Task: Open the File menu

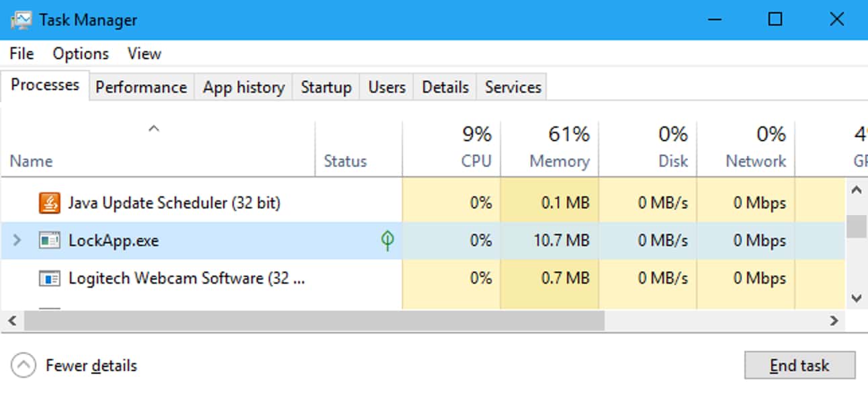Action: 21,54
